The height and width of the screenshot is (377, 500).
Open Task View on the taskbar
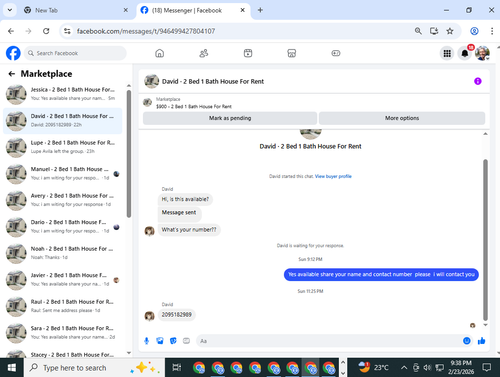click(176, 368)
